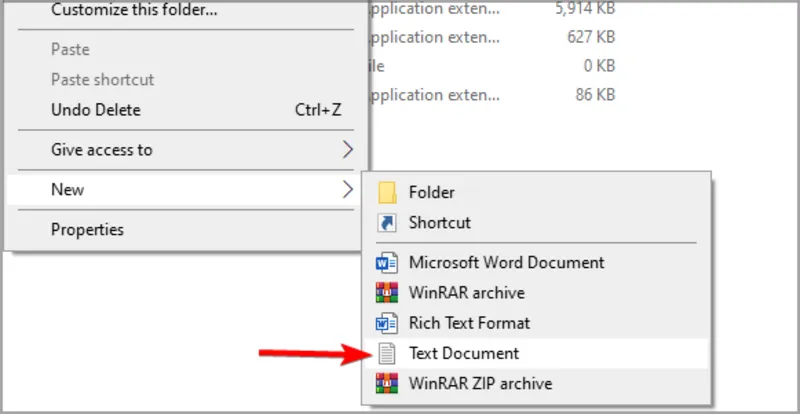Viewport: 800px width, 414px height.
Task: Select the file row sized 86 KB
Action: tap(490, 96)
